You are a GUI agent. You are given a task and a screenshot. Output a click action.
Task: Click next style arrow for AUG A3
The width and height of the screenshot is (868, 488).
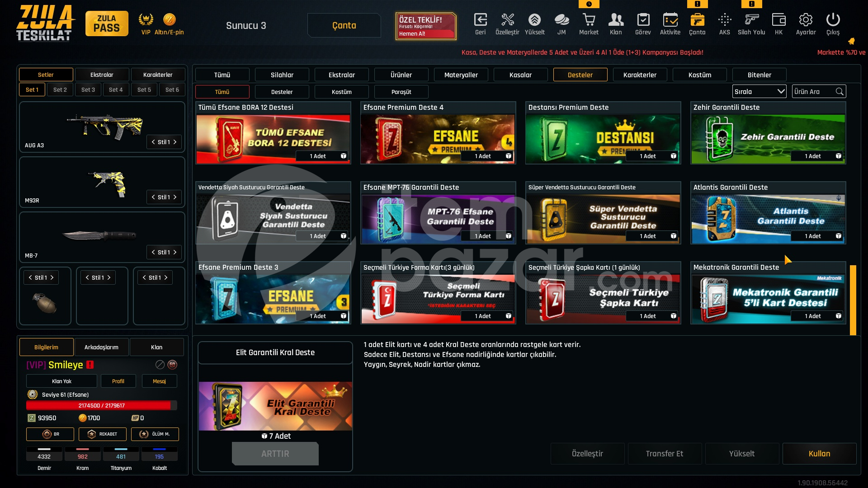tap(175, 142)
